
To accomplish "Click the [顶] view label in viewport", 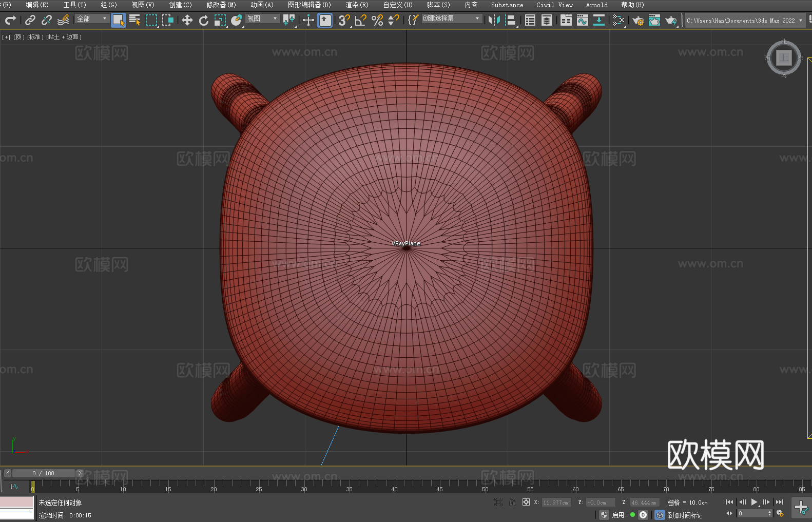I will [x=18, y=37].
